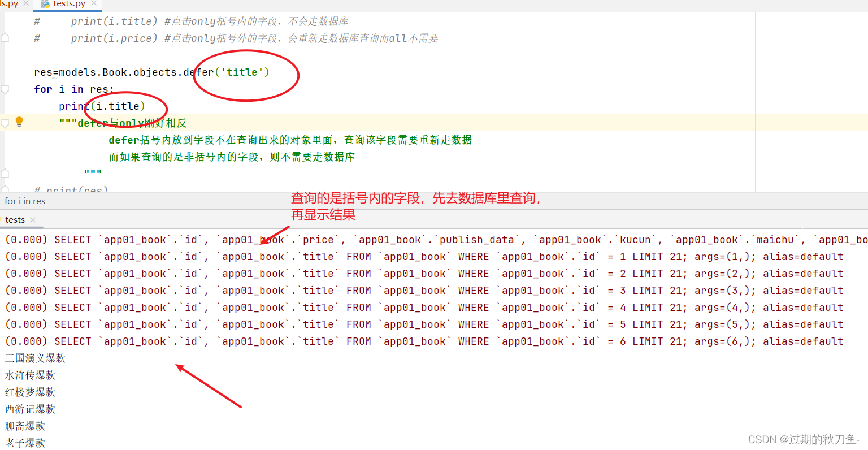Collapse the 'for i in res:' code block
Image resolution: width=868 pixels, height=450 pixels.
[x=5, y=89]
